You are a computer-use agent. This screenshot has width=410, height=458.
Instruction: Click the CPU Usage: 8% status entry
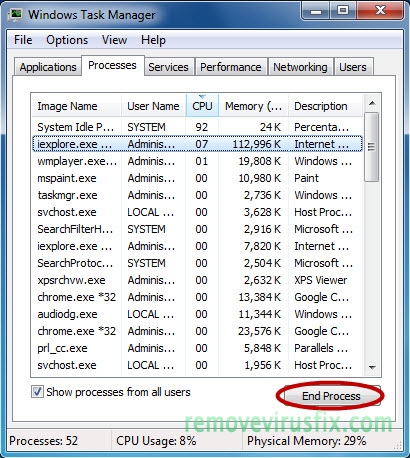[156, 441]
